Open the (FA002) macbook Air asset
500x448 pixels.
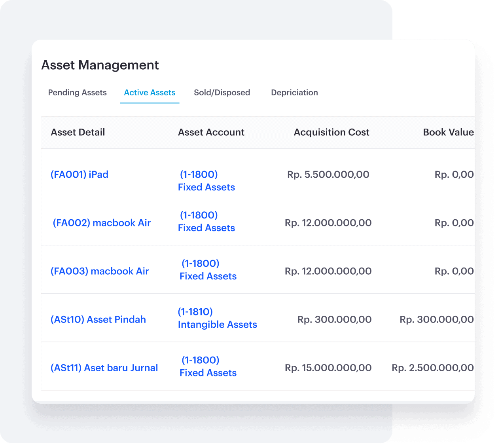(102, 223)
